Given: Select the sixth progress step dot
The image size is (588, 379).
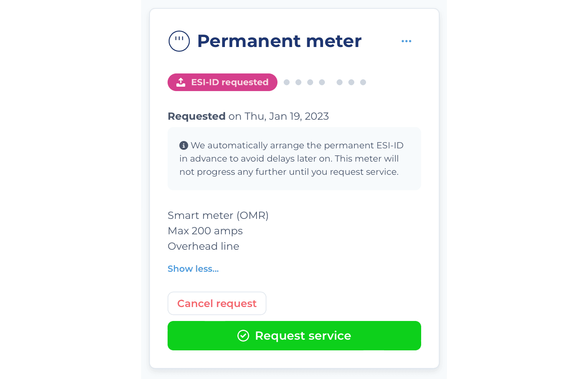Looking at the screenshot, I should point(351,82).
